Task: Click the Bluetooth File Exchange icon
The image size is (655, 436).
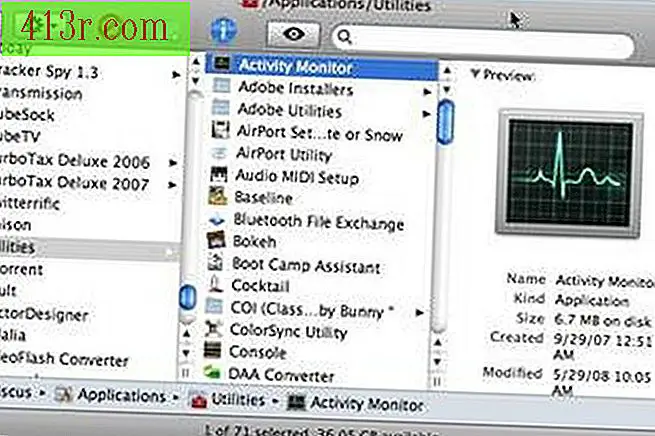Action: (x=217, y=218)
